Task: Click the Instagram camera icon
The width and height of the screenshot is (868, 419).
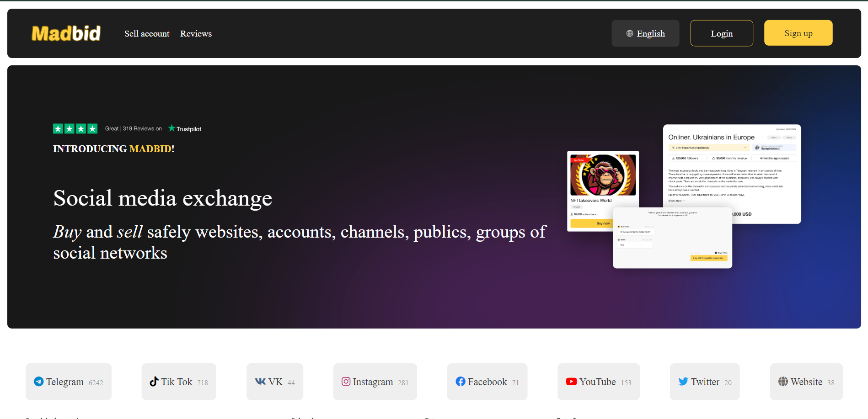Action: click(x=346, y=382)
